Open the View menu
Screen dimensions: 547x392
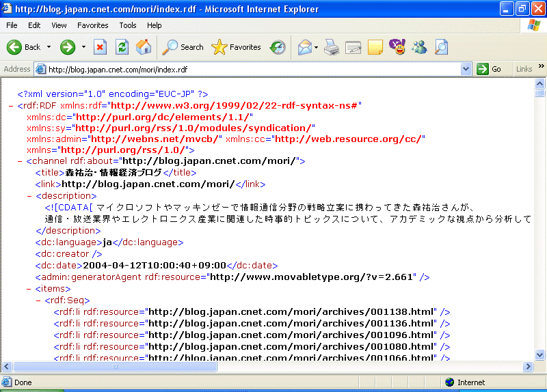59,25
